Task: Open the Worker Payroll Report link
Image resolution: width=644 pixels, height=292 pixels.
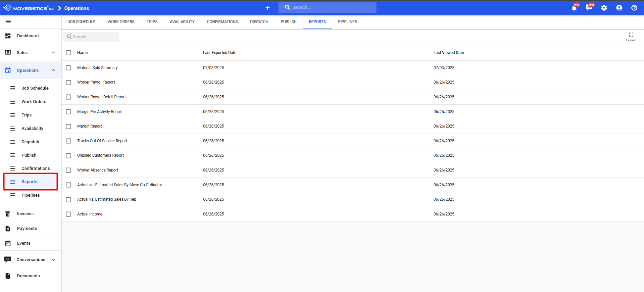Action: (x=96, y=82)
